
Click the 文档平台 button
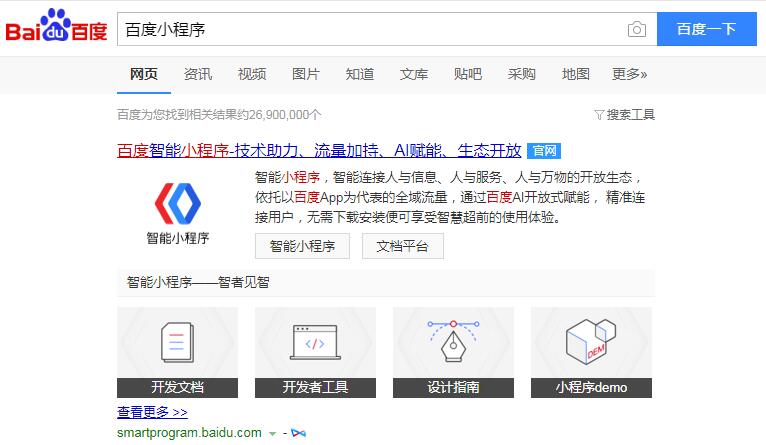click(x=403, y=246)
